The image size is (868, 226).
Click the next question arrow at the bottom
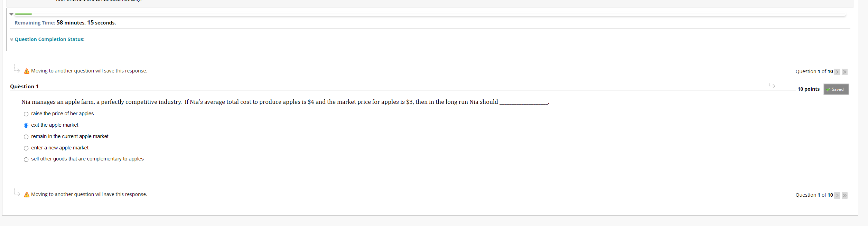837,195
